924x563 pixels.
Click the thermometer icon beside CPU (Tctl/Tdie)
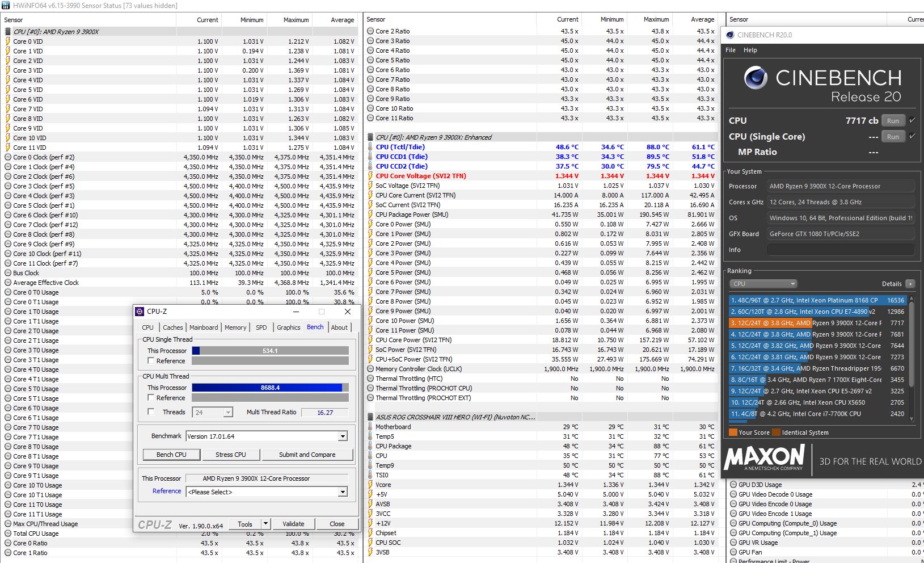coord(370,147)
